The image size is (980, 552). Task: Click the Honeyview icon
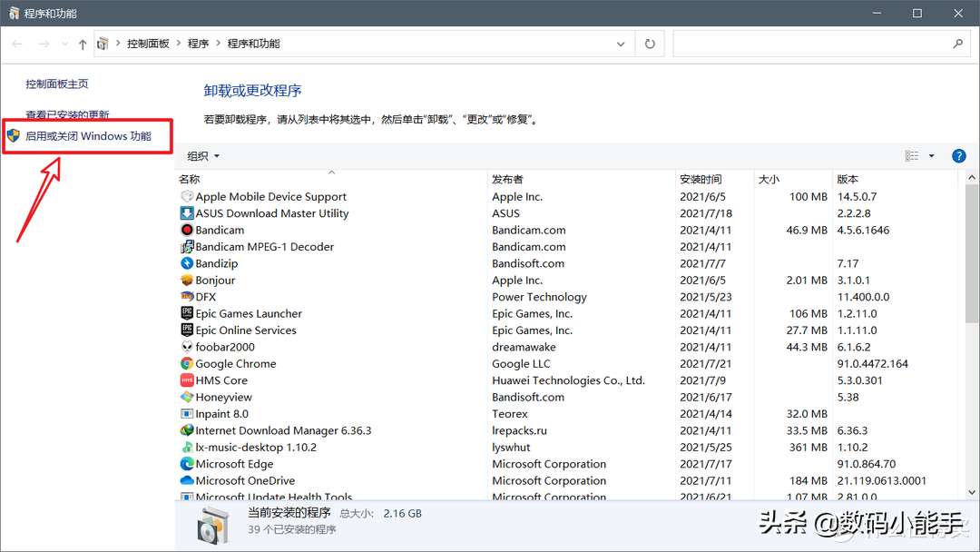click(187, 397)
